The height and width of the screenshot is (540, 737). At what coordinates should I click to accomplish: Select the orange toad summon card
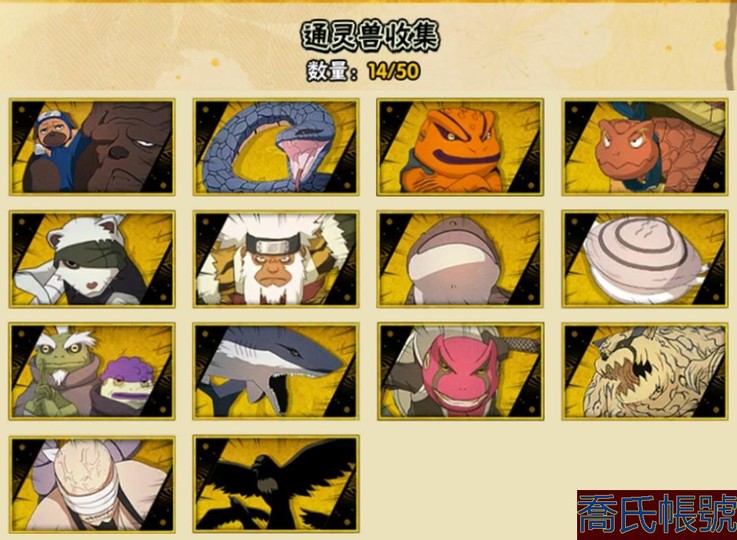(460, 147)
